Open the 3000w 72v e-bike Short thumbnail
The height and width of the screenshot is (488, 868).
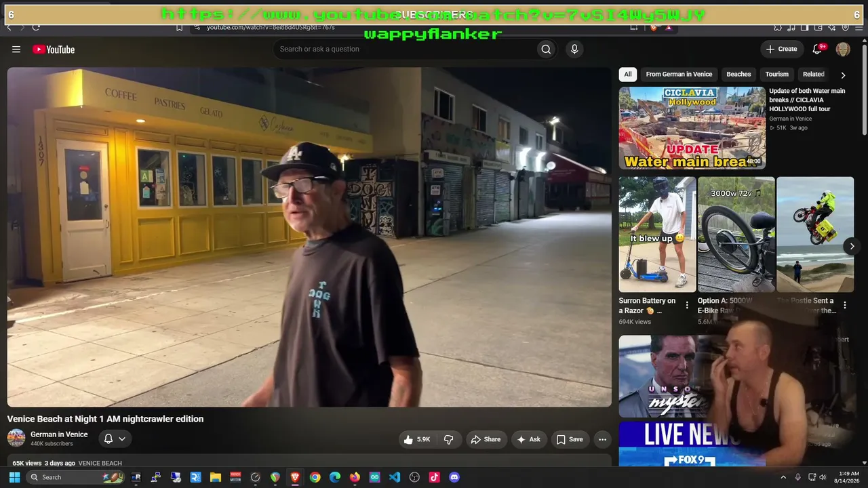coord(736,235)
